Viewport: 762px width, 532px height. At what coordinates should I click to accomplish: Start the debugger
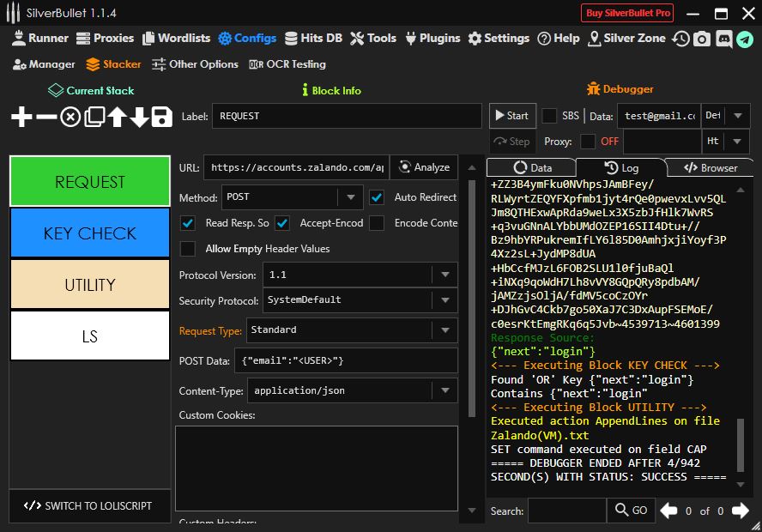pyautogui.click(x=512, y=116)
